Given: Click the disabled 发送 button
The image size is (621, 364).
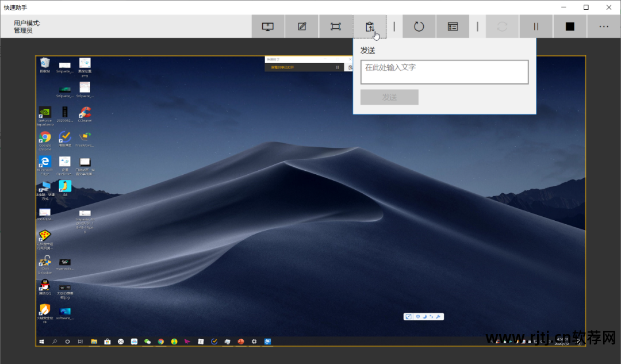Looking at the screenshot, I should click(389, 97).
